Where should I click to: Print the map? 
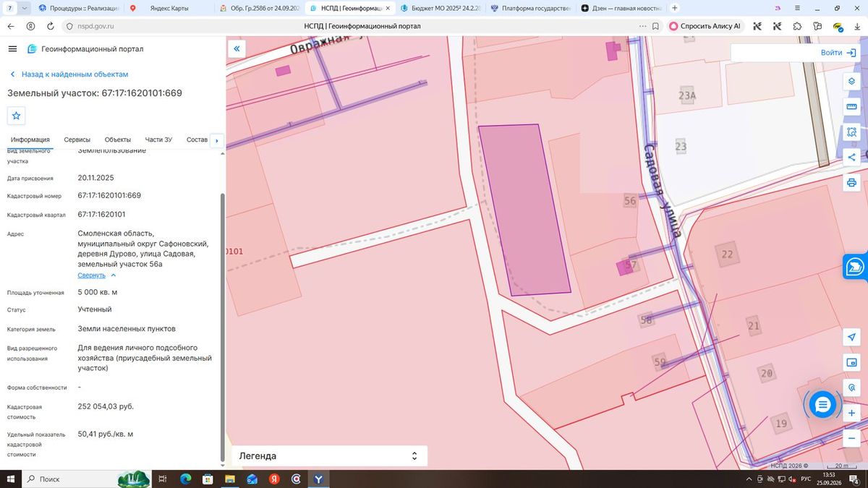pos(852,183)
